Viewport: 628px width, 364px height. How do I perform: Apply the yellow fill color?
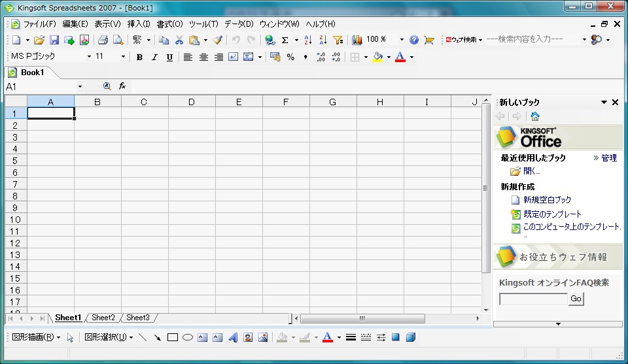click(x=377, y=57)
